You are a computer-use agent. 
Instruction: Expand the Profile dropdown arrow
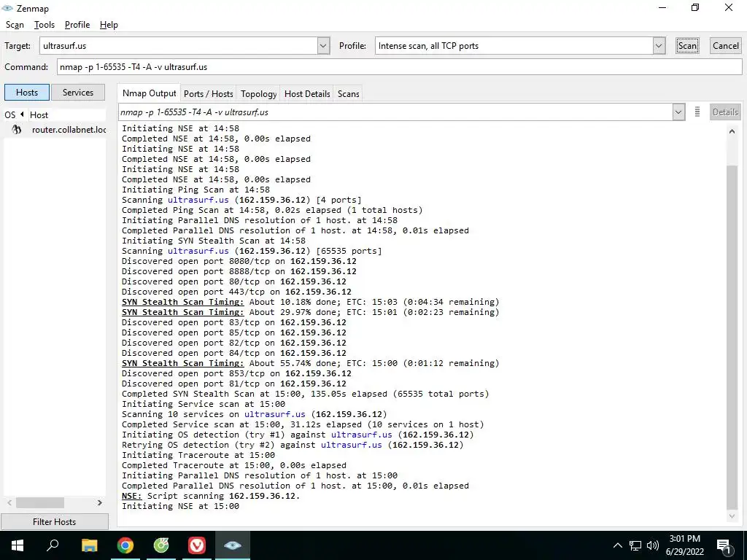[659, 46]
